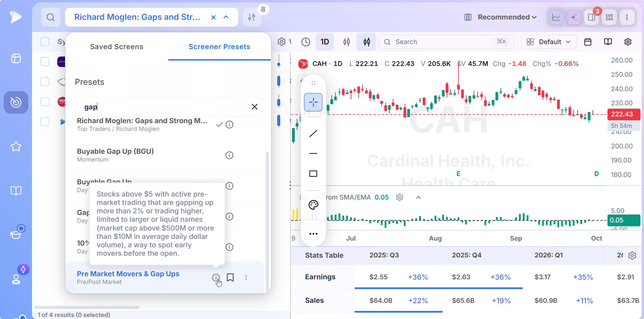Check the first stock row checkbox
Image resolution: width=644 pixels, height=319 pixels.
[x=45, y=62]
